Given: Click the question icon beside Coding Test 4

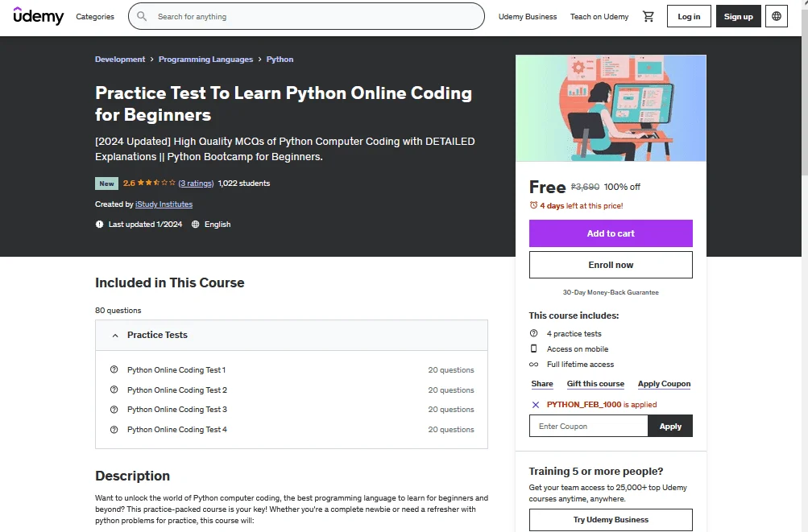Looking at the screenshot, I should coord(114,430).
